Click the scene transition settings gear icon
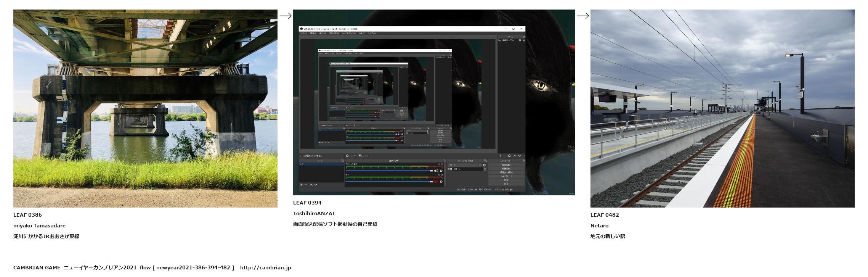868x277 pixels. 485,165
